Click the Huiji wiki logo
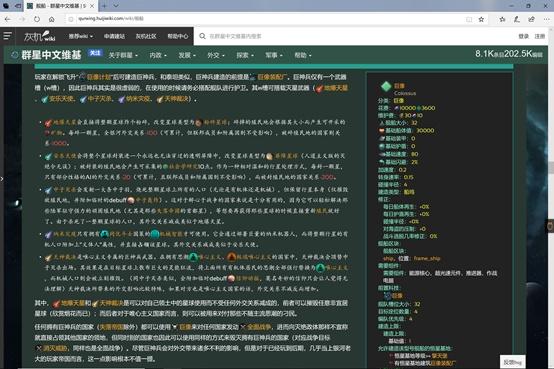This screenshot has height=369, width=554. pos(40,36)
